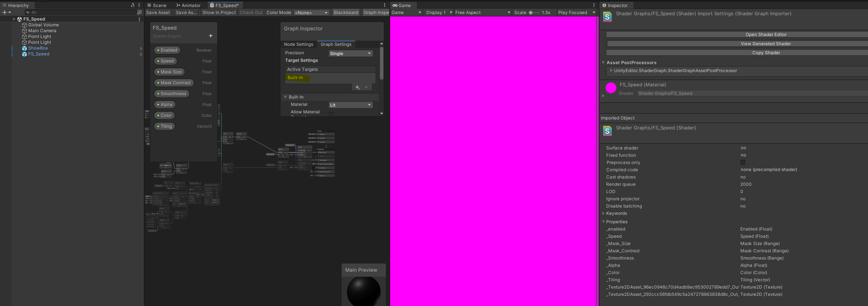Click the Save Asset button
The height and width of the screenshot is (306, 868).
coord(158,13)
